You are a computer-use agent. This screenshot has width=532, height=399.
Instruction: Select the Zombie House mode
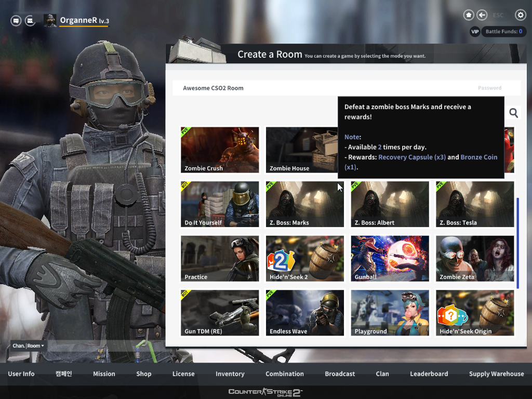click(x=302, y=150)
